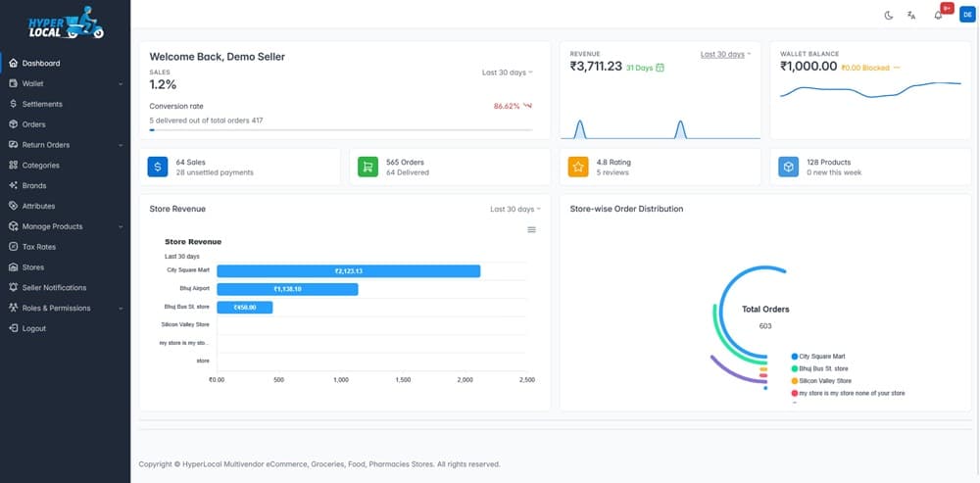Click the City Square Mart revenue bar
The height and width of the screenshot is (483, 980).
click(348, 271)
